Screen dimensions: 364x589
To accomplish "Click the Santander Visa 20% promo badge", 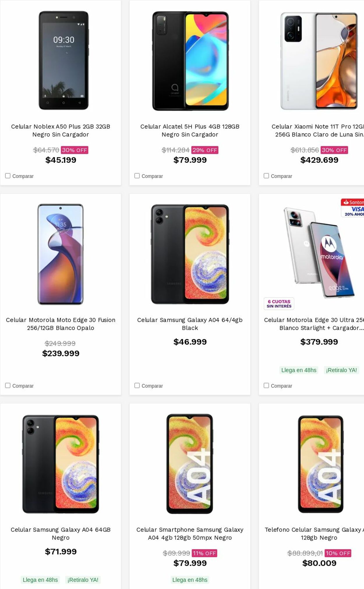I will 353,208.
